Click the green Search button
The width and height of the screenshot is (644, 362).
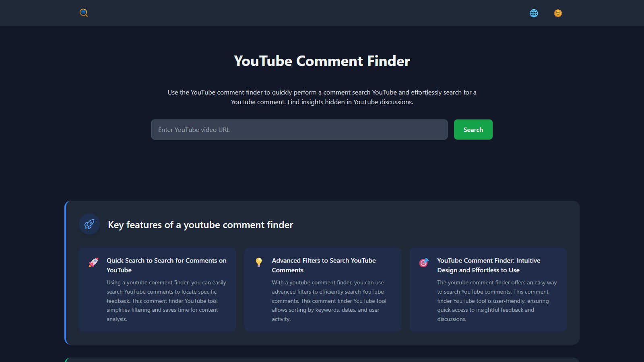pyautogui.click(x=473, y=130)
